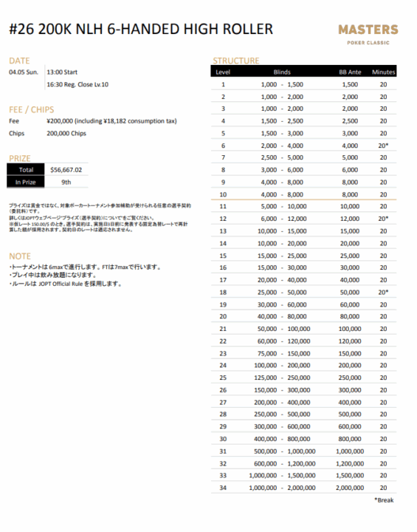Select the "20*" minutes in level 12 row
This screenshot has height=532, width=417.
tap(384, 219)
